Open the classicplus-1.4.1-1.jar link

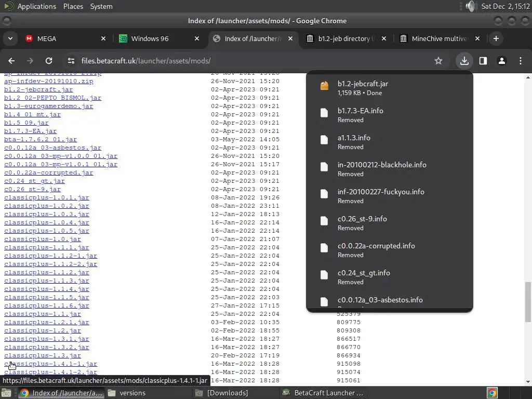click(50, 364)
